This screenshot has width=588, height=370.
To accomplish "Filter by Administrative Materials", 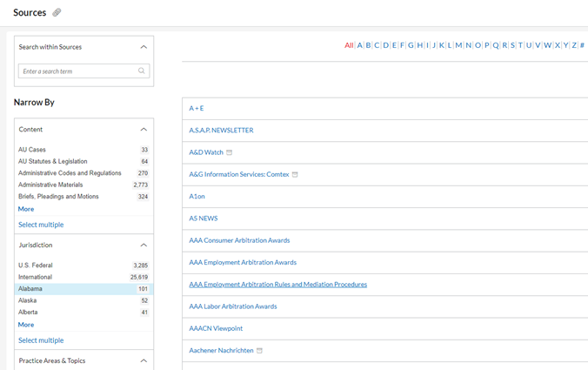I will 50,185.
